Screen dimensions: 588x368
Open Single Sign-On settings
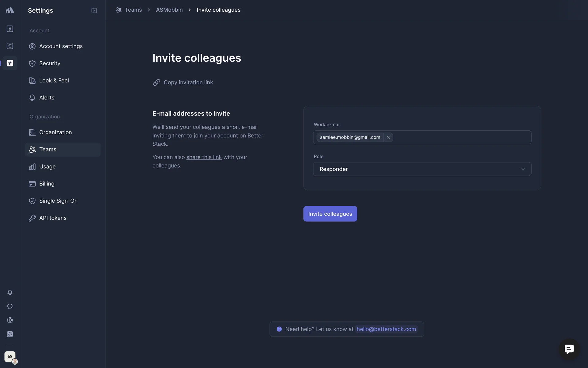click(58, 201)
